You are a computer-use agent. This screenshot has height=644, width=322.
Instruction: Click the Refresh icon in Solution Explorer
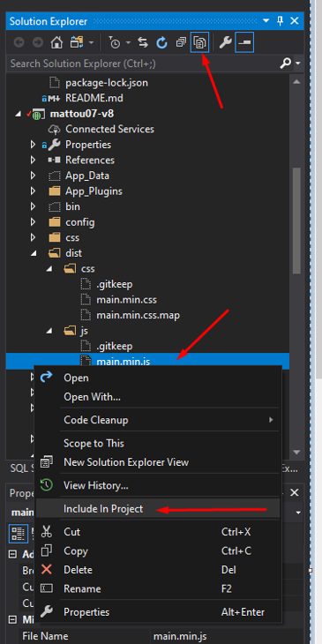pyautogui.click(x=162, y=42)
